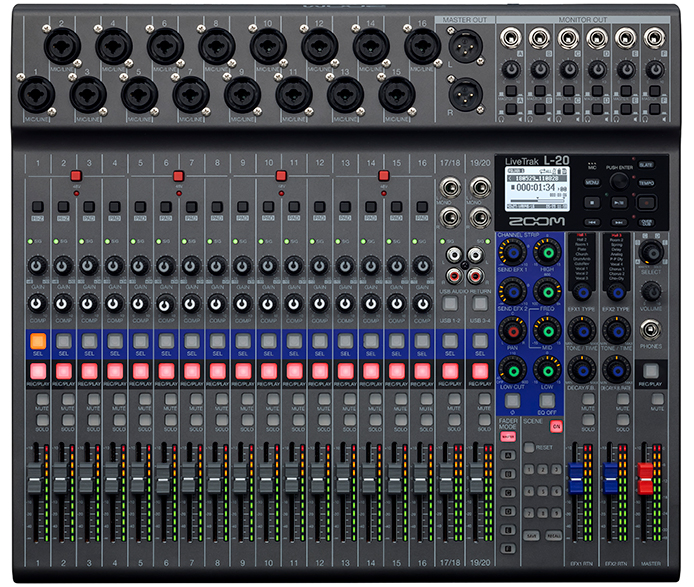Click the scene SAVE button
Image resolution: width=694 pixels, height=587 pixels.
pyautogui.click(x=532, y=536)
